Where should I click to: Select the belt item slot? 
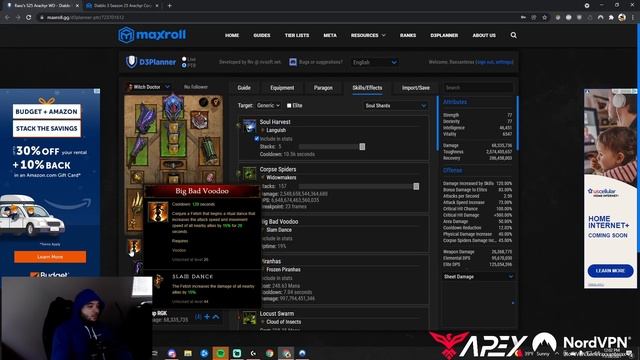coord(173,165)
